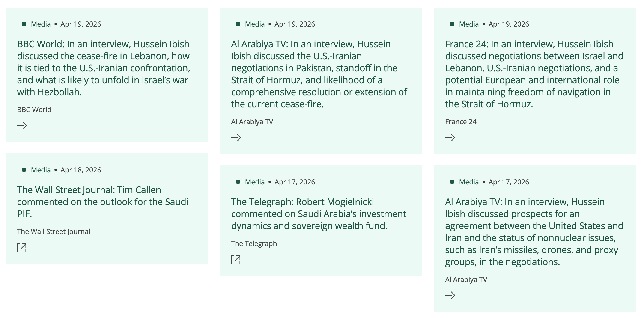Click 'The Telegraph' source label
The height and width of the screenshot is (318, 644).
click(254, 243)
